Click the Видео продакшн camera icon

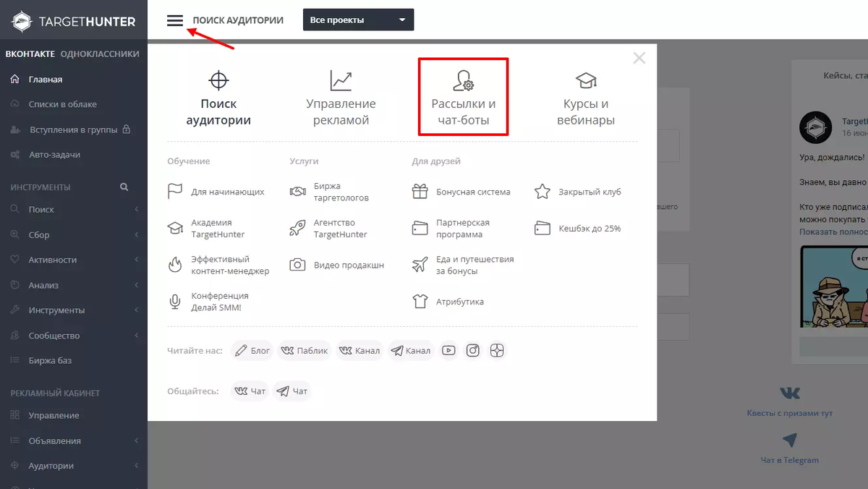click(x=297, y=265)
